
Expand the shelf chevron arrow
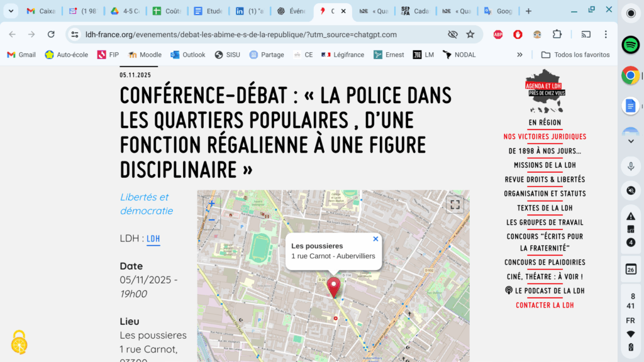point(630,141)
